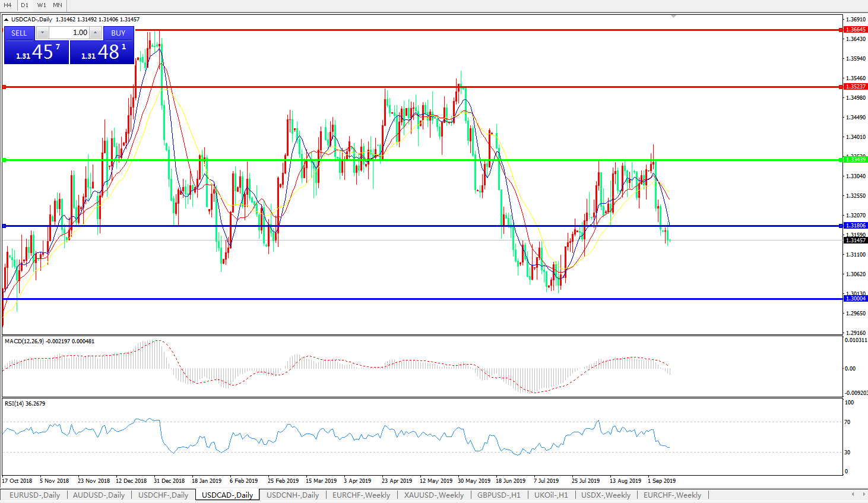Open the GBPUSD-,H1 chart tab
Screen dimensions: 868x503
(x=499, y=495)
